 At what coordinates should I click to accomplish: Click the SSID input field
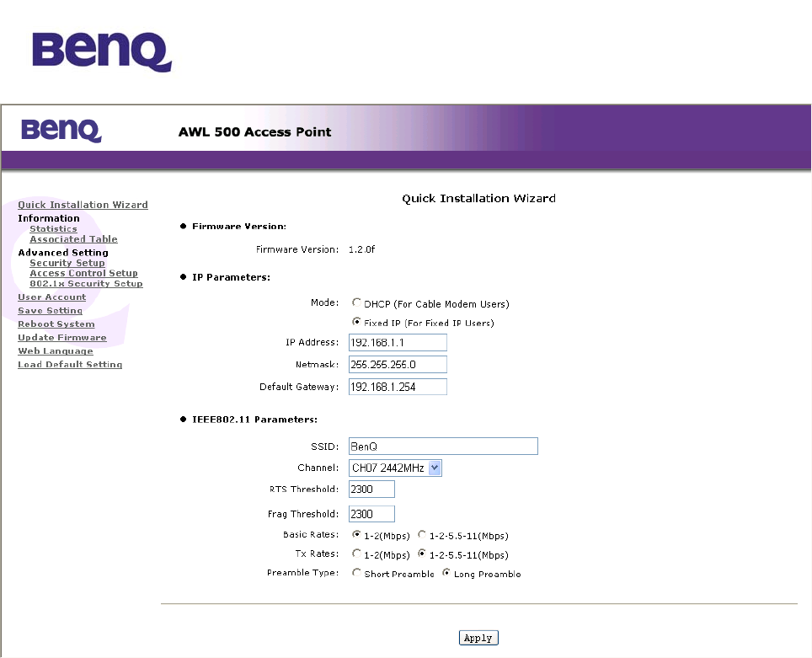[x=443, y=446]
